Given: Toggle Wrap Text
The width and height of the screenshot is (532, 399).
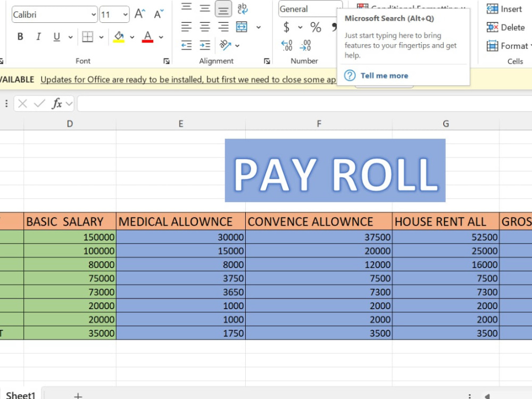Looking at the screenshot, I should pos(242,9).
